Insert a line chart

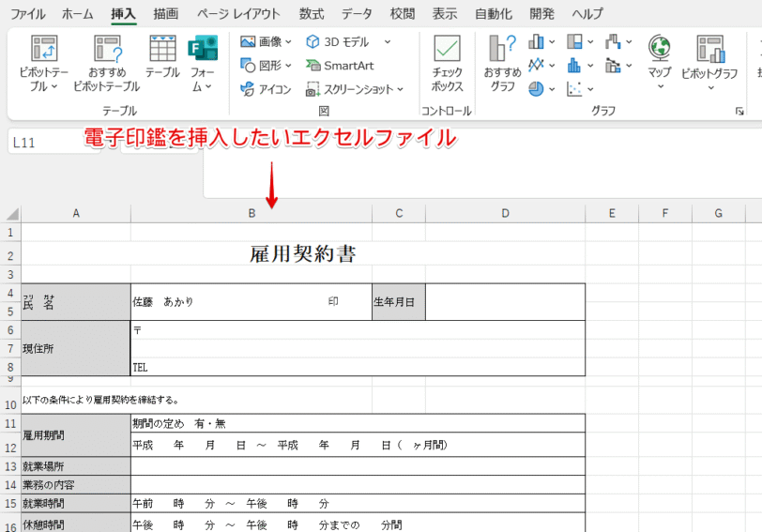(x=536, y=65)
